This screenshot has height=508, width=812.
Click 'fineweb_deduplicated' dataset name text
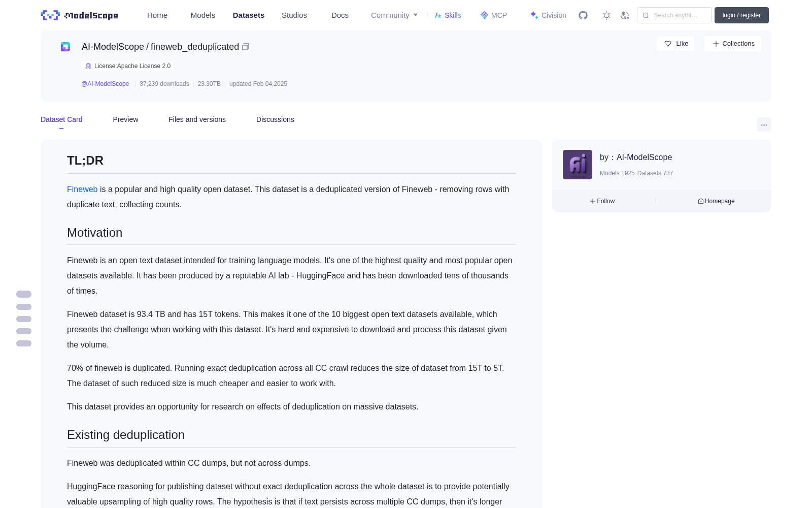[195, 47]
